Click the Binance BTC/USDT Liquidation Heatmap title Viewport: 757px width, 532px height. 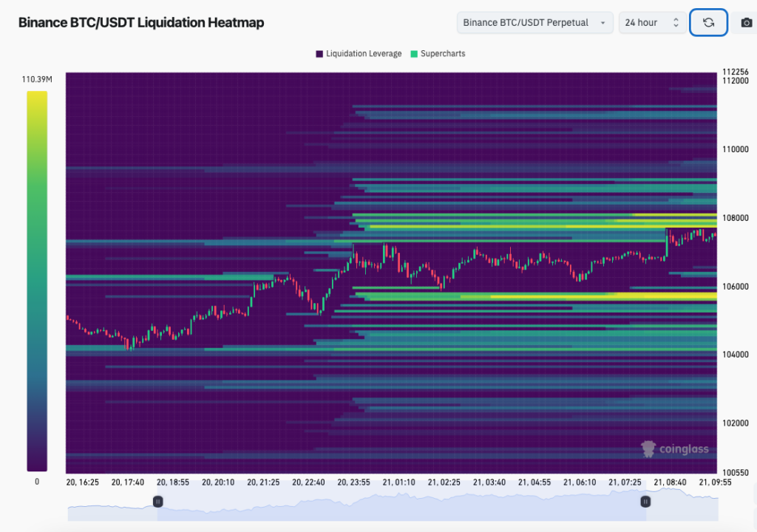140,22
